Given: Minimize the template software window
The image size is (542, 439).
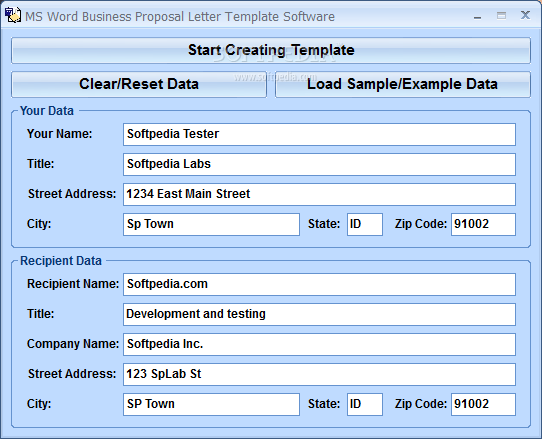Looking at the screenshot, I should (478, 16).
